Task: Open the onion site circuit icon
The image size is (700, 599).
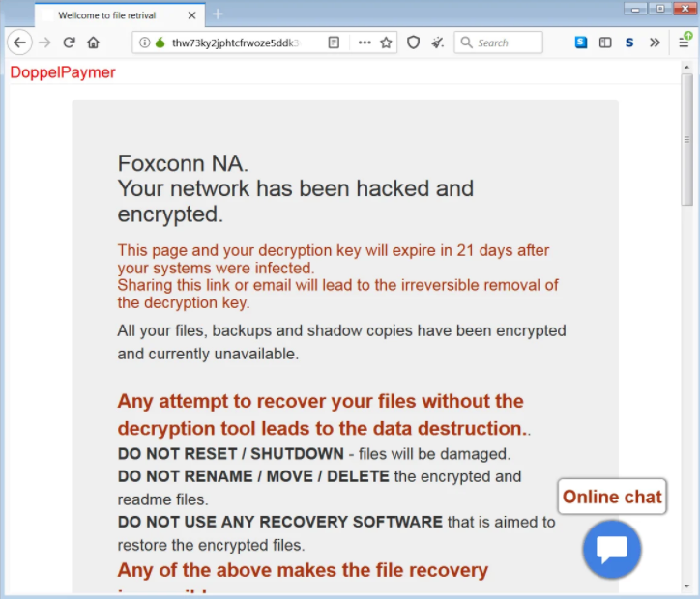Action: click(160, 43)
